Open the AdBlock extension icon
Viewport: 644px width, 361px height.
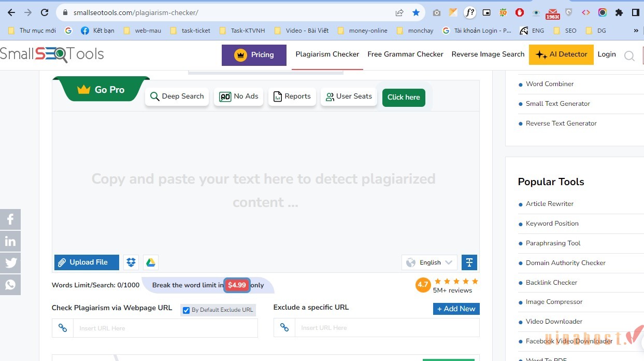[x=520, y=12]
